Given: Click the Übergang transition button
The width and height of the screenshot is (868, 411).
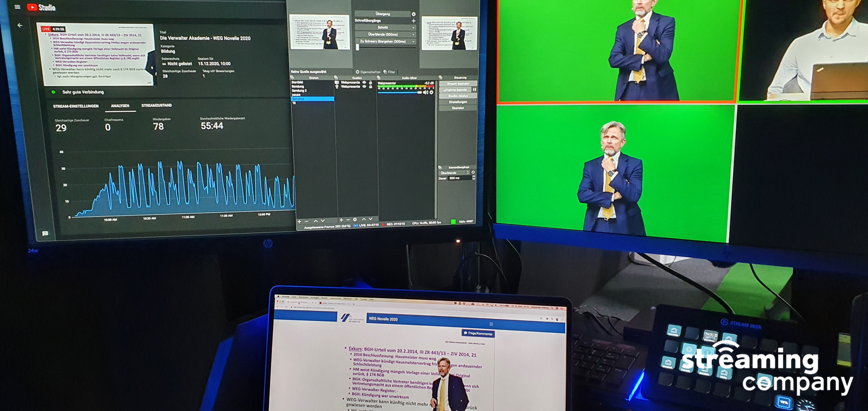Looking at the screenshot, I should point(382,14).
